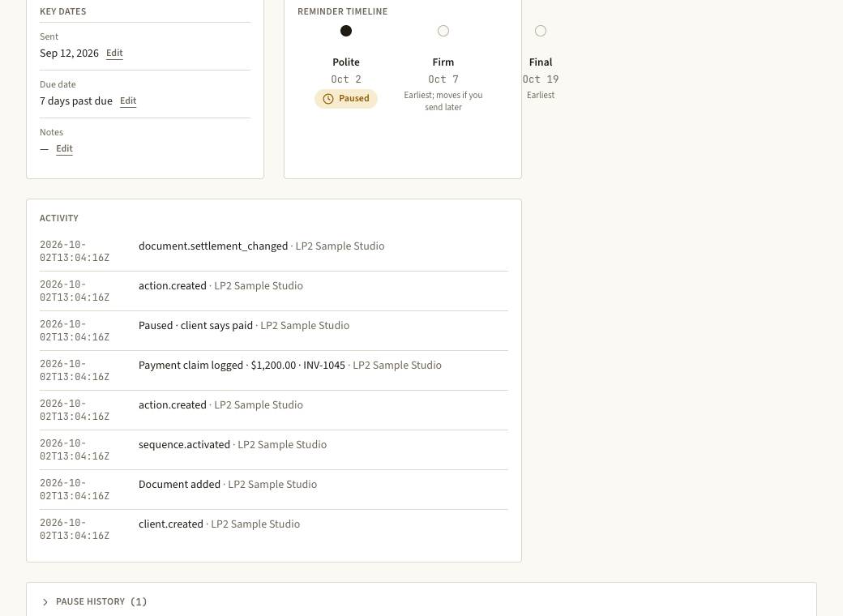Select the sequence.activated activity entry

point(274,451)
